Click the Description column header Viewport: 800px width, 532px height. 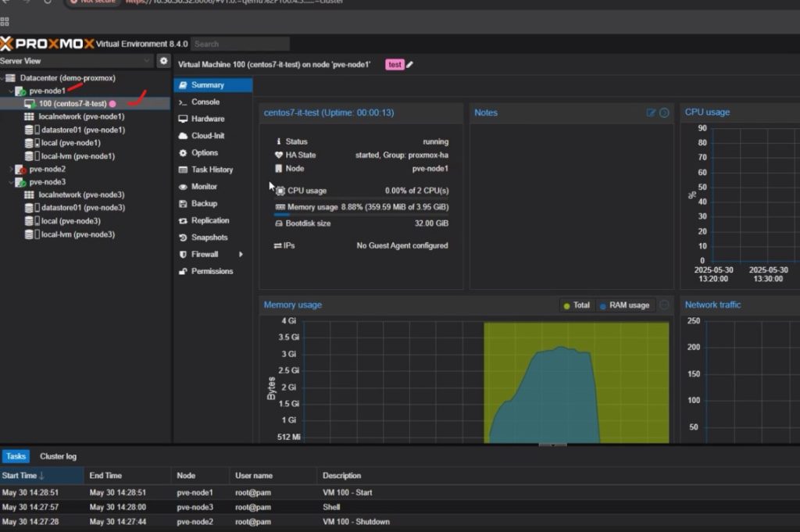click(558, 476)
